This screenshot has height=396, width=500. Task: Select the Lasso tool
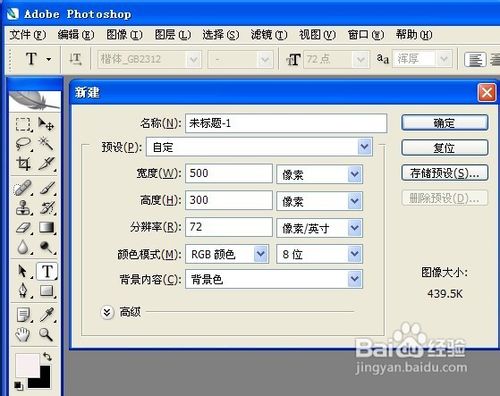click(23, 144)
